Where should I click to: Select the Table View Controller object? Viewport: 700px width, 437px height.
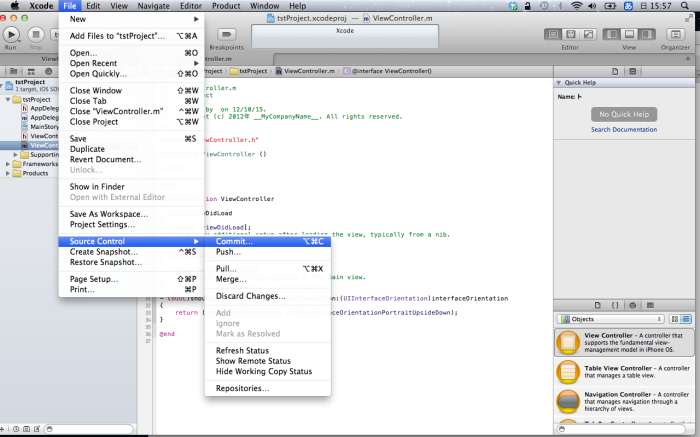point(624,372)
